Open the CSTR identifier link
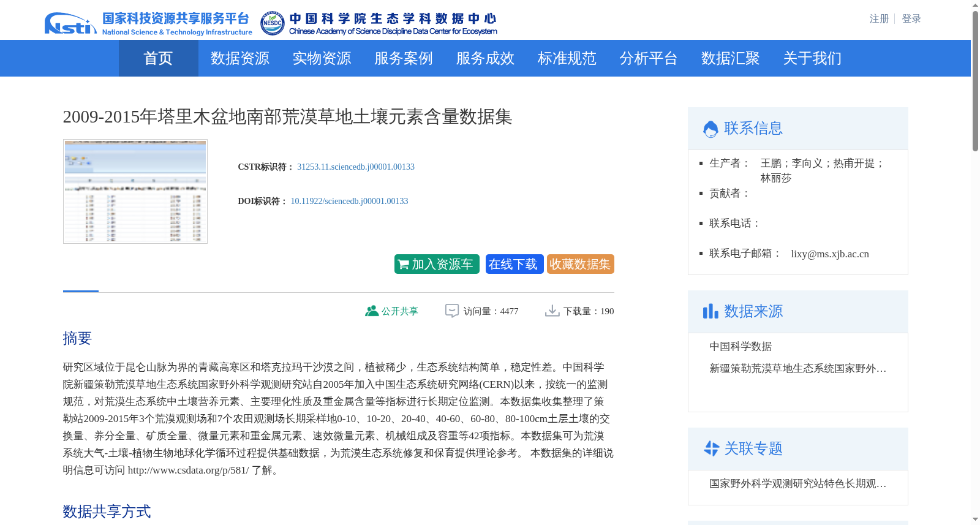The height and width of the screenshot is (525, 980). (x=356, y=167)
